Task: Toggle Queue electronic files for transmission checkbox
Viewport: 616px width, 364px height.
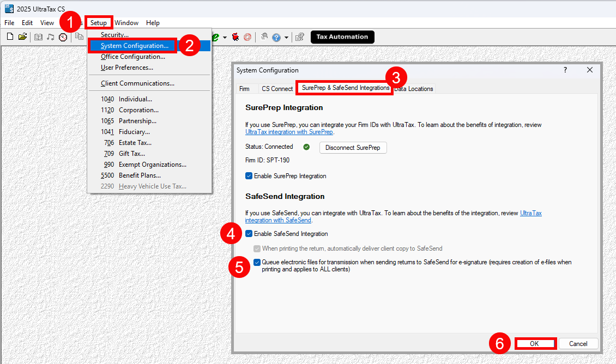Action: 257,262
